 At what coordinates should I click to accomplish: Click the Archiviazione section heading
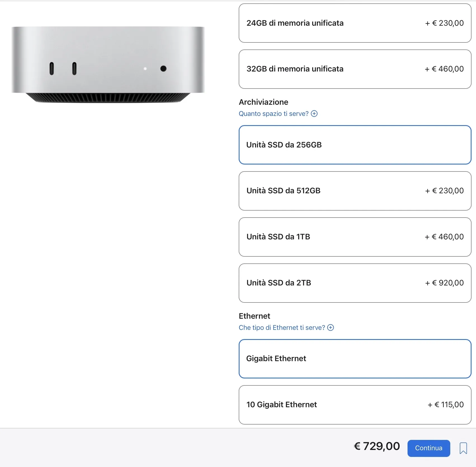click(263, 102)
